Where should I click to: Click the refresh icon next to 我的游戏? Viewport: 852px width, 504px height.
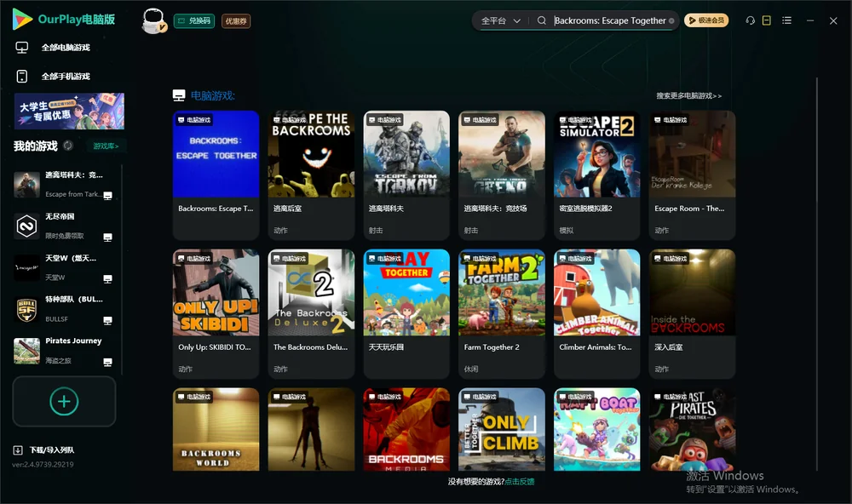pos(68,146)
